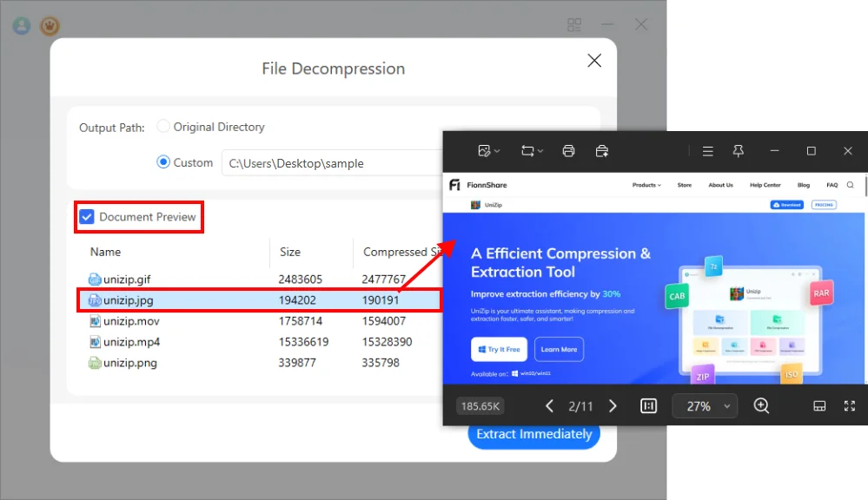Click the zoom in magnifier icon
The image size is (868, 500).
[761, 406]
